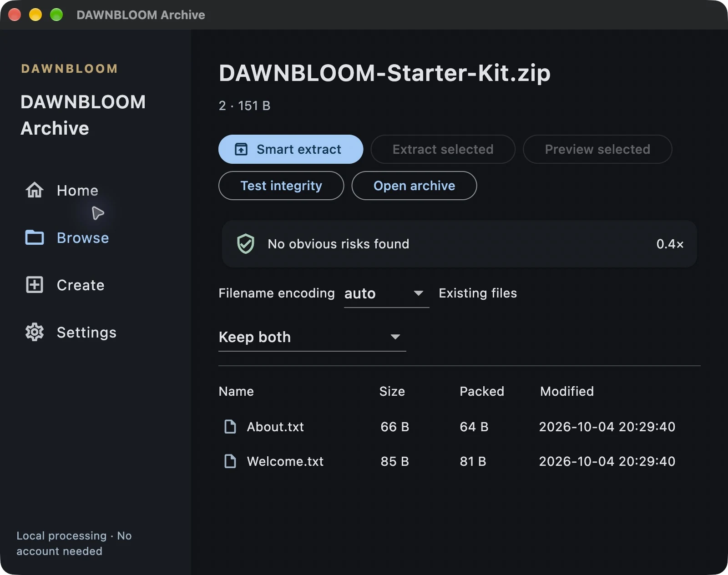Click the No obvious risks found message
The width and height of the screenshot is (728, 575).
coord(339,244)
